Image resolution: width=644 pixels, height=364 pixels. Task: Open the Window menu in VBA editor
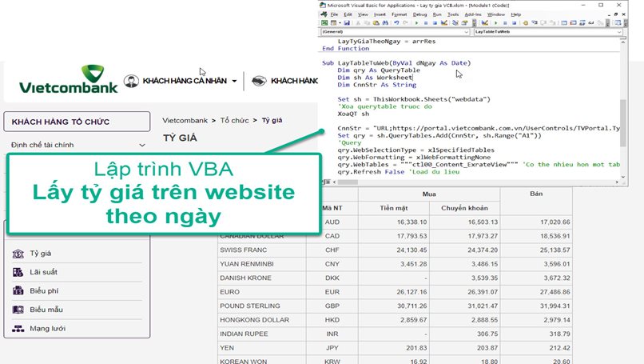tap(496, 14)
